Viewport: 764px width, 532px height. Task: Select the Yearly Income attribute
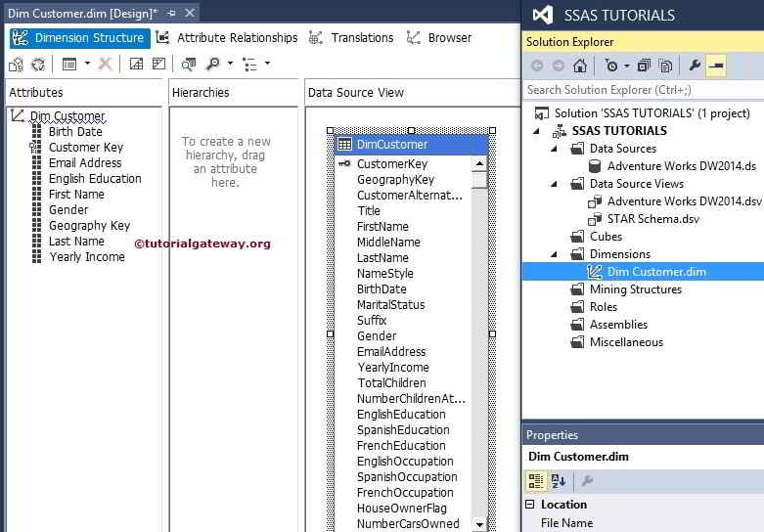[87, 257]
